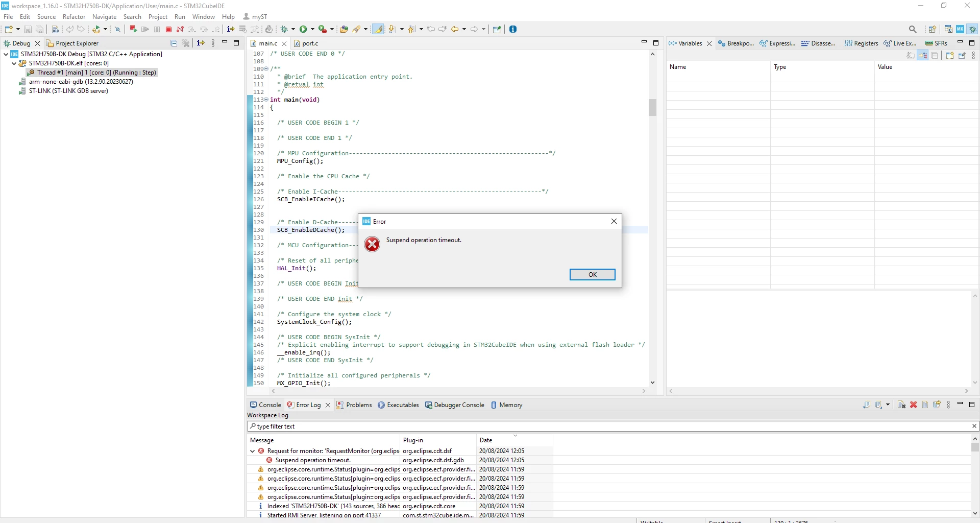Open the Back navigation history dropdown

(464, 29)
